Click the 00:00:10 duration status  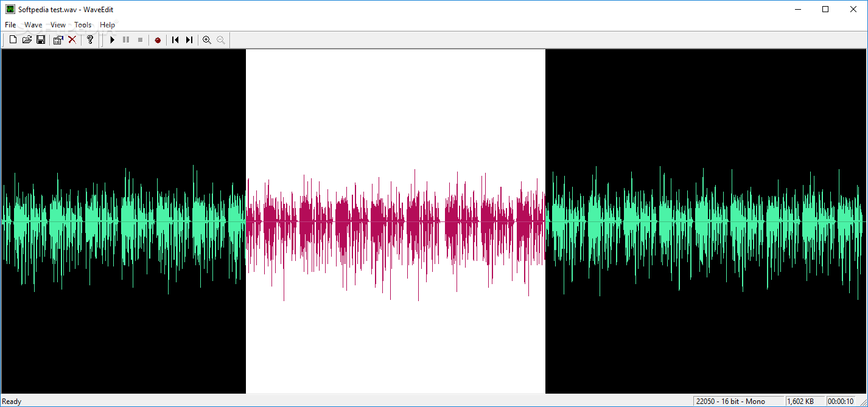(841, 402)
